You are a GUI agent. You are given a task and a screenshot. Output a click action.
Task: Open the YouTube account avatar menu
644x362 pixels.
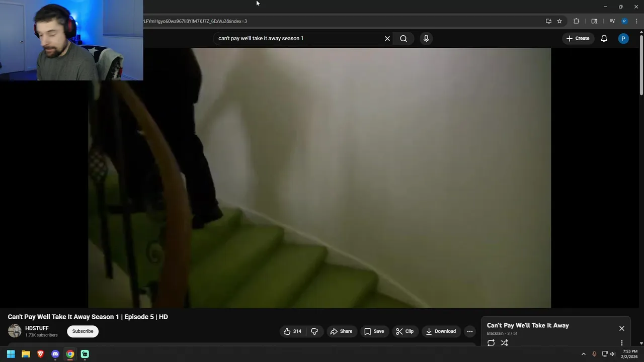coord(623,38)
